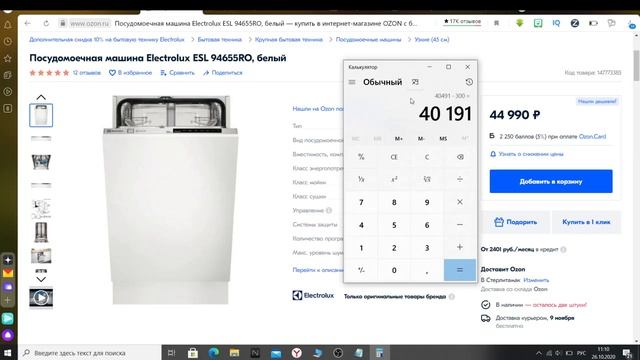Play the product video thumbnail
This screenshot has width=640, height=360.
tap(41, 298)
